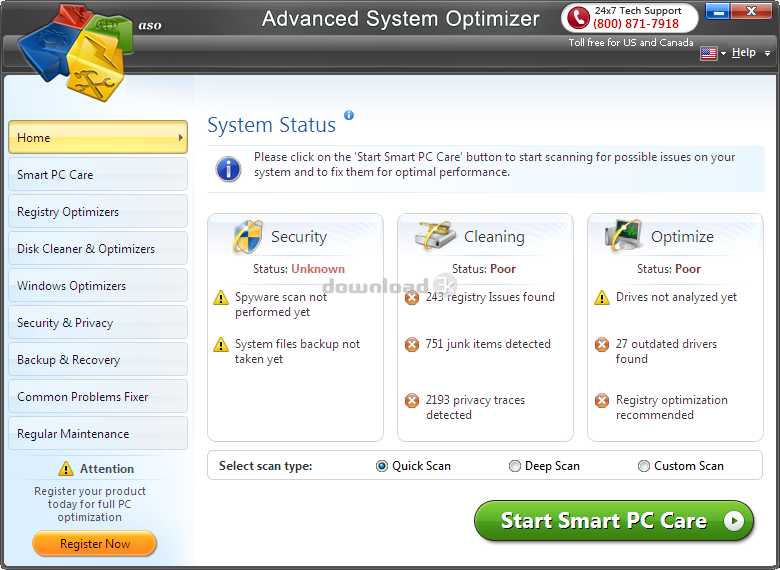Click Start Smart PC Care button
This screenshot has width=780, height=570.
coord(614,521)
